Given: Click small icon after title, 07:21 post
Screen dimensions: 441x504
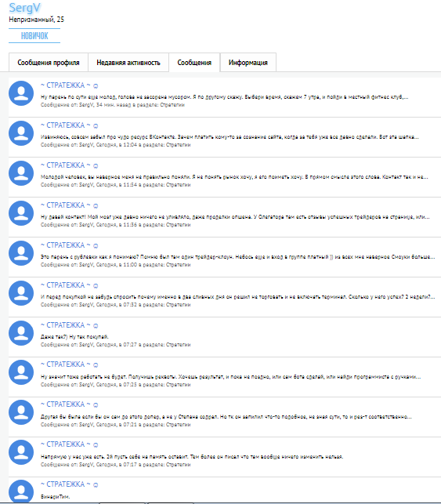Looking at the screenshot, I should 96,404.
